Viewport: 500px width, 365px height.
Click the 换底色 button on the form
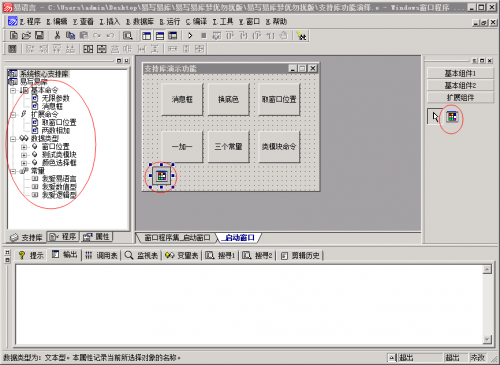[x=228, y=99]
